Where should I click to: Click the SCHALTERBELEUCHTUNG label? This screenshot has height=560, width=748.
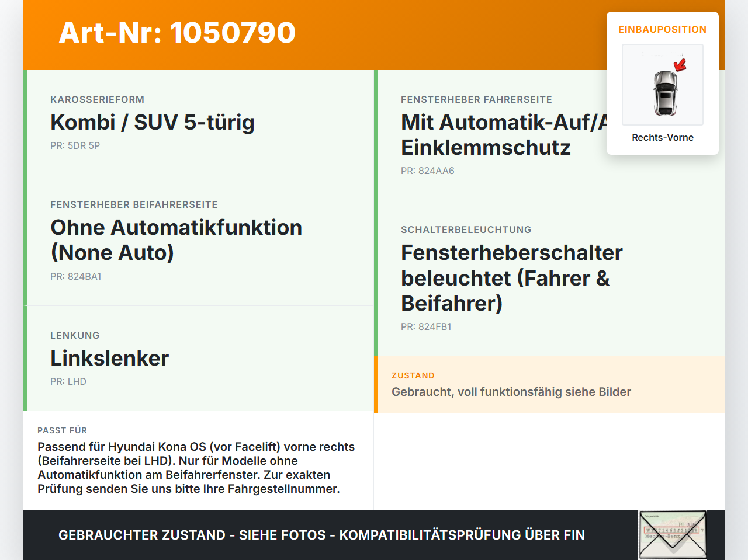coord(466,229)
